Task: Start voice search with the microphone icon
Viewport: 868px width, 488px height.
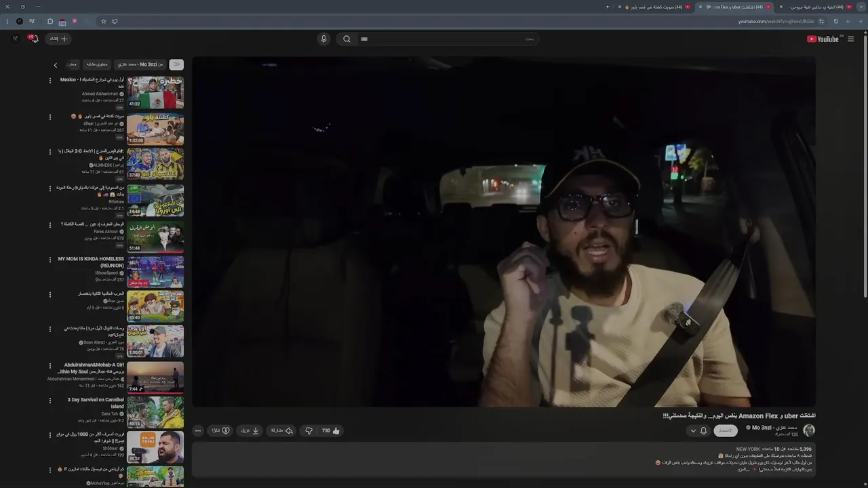Action: tap(323, 39)
